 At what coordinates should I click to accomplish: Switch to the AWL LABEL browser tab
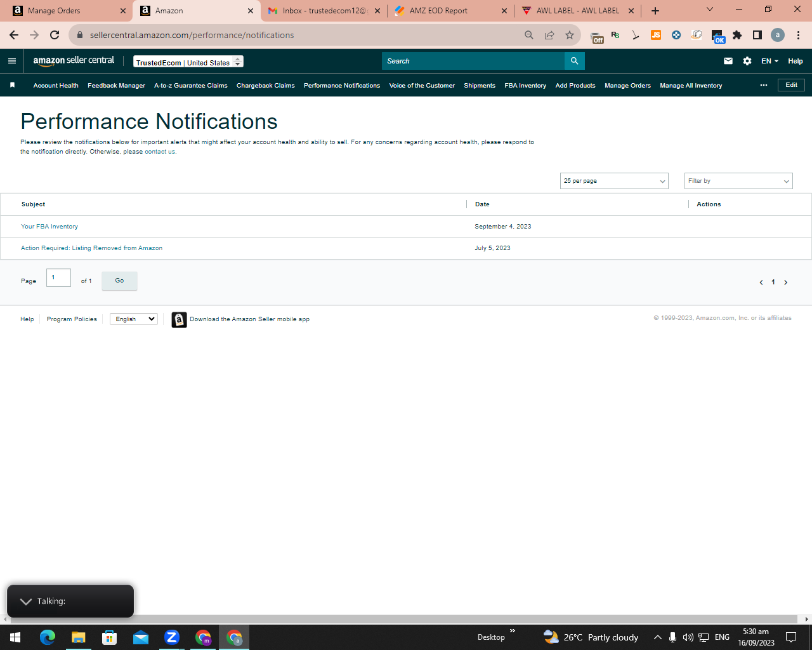click(x=578, y=11)
